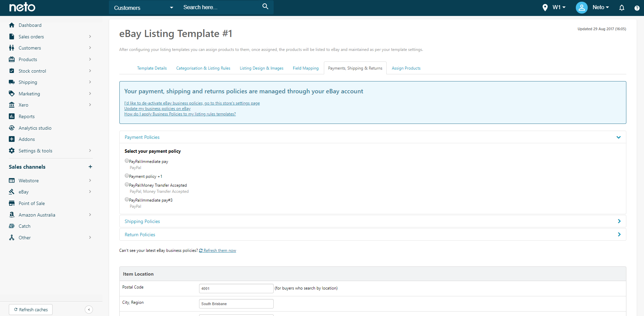Open the Customers search scope dropdown
The image size is (644, 316).
point(143,7)
